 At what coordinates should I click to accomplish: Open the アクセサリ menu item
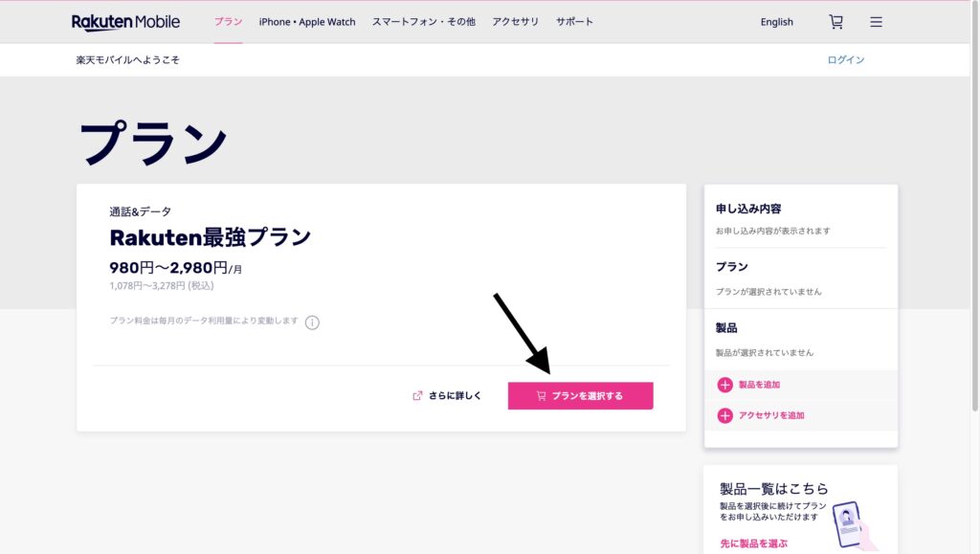pyautogui.click(x=515, y=22)
